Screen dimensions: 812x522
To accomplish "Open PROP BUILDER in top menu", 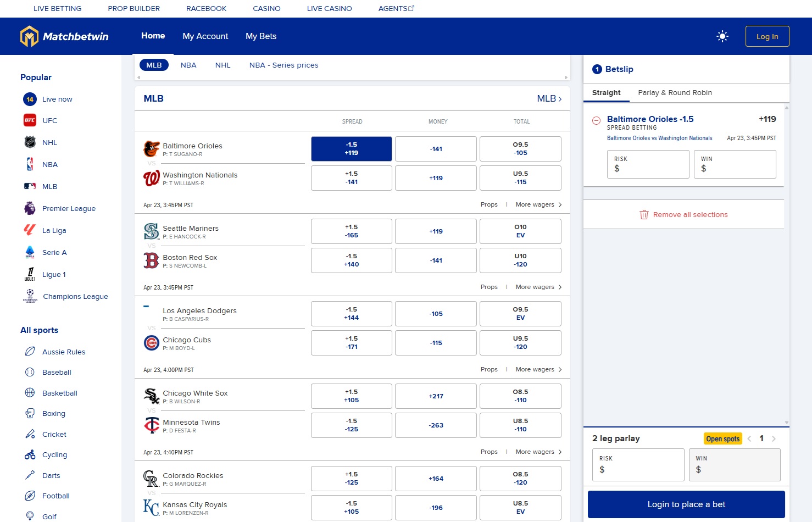I will pos(134,9).
